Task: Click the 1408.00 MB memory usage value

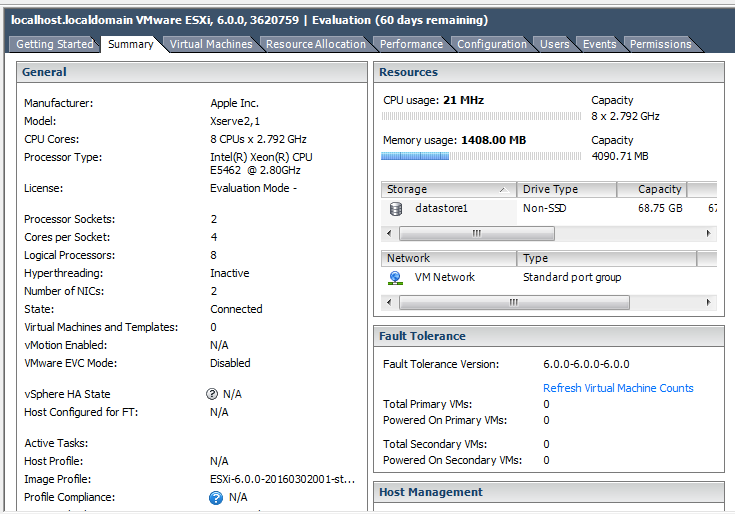Action: point(494,141)
